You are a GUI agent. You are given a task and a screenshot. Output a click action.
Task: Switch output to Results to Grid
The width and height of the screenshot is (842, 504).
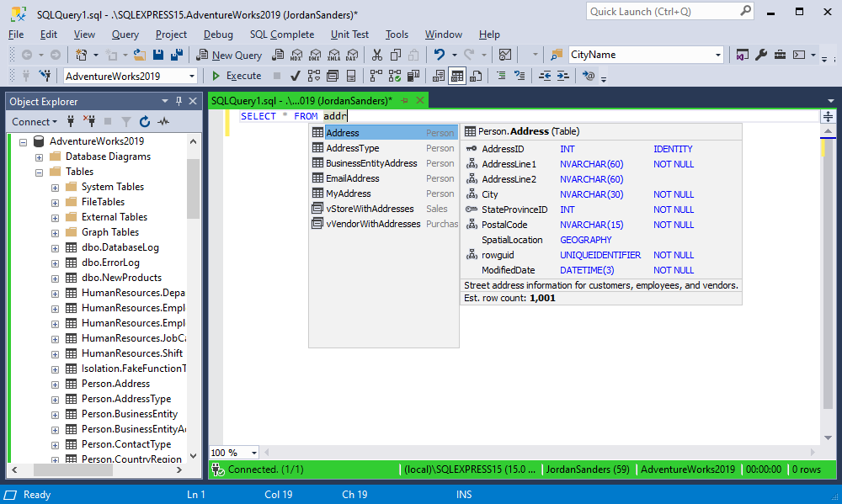click(457, 76)
